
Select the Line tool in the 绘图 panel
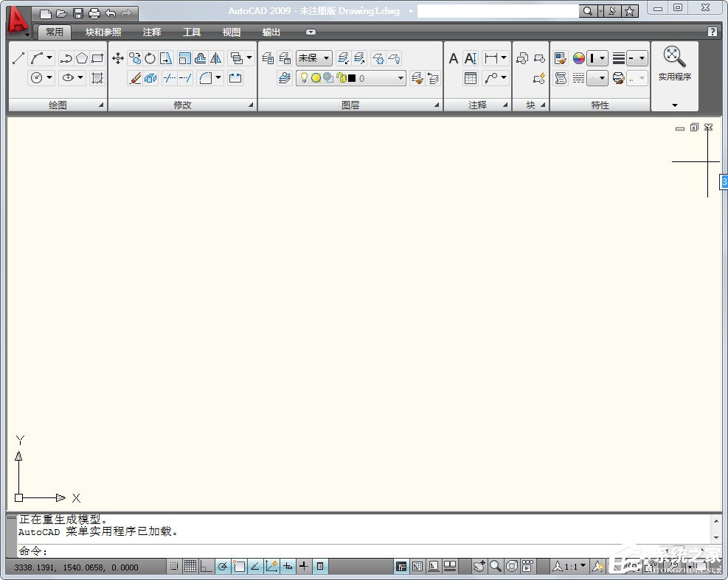coord(18,58)
